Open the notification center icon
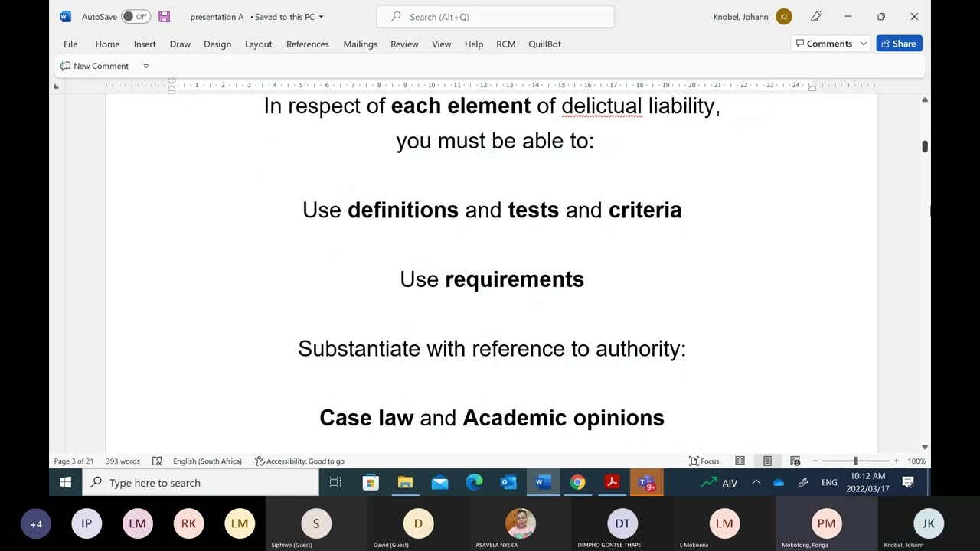The image size is (980, 551). tap(908, 483)
